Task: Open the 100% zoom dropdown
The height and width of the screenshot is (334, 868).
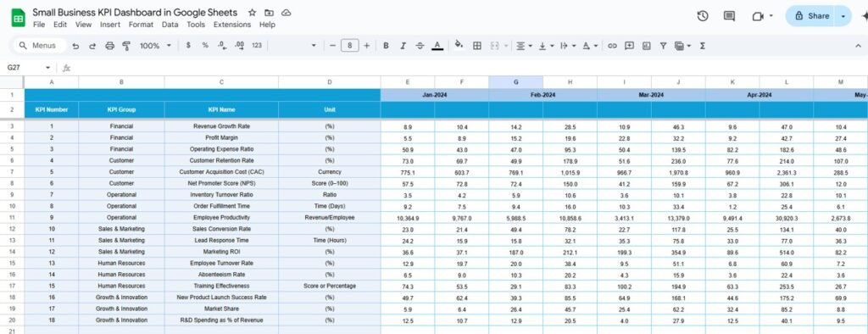Action: pyautogui.click(x=155, y=46)
